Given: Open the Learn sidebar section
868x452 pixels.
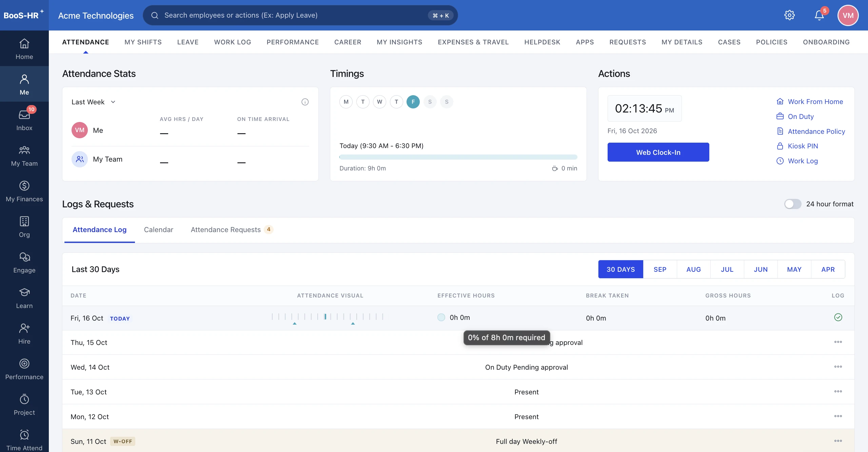Looking at the screenshot, I should pyautogui.click(x=24, y=298).
